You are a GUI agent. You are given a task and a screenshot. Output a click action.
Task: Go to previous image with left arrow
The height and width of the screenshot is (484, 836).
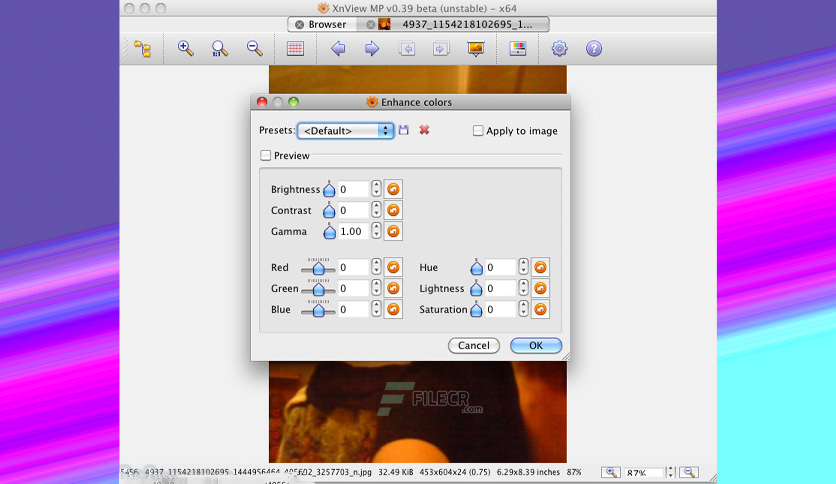pos(337,49)
